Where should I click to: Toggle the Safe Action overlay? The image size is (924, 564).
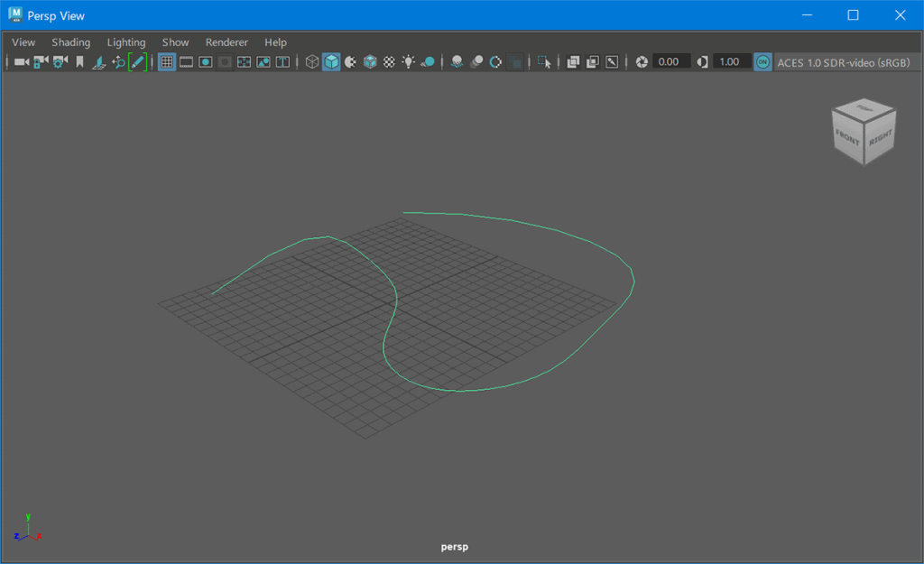click(x=263, y=62)
